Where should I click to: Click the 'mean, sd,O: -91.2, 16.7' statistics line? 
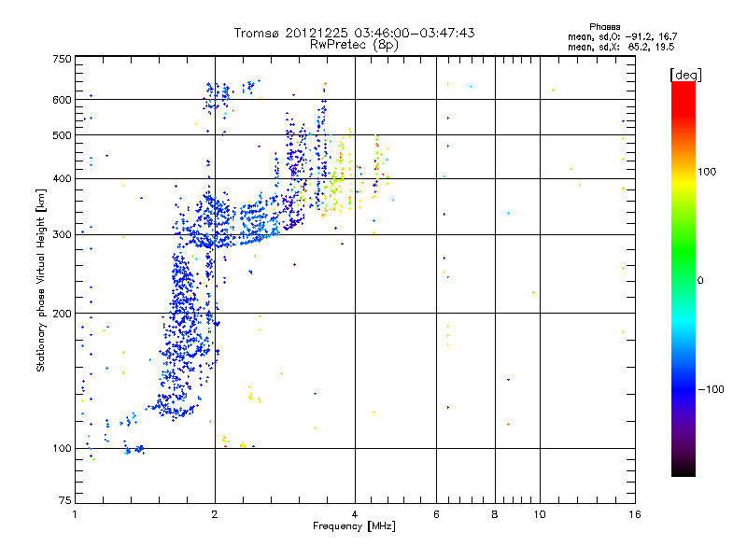click(622, 36)
